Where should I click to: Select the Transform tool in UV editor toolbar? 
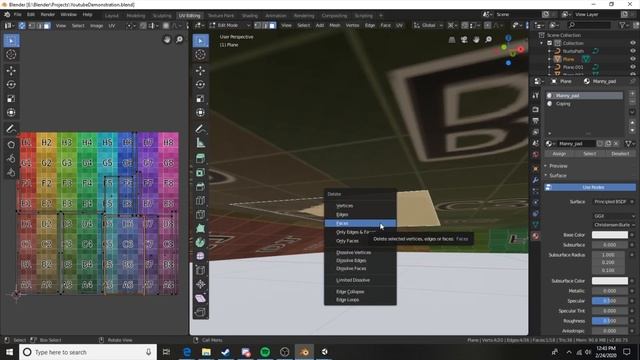coord(11,112)
